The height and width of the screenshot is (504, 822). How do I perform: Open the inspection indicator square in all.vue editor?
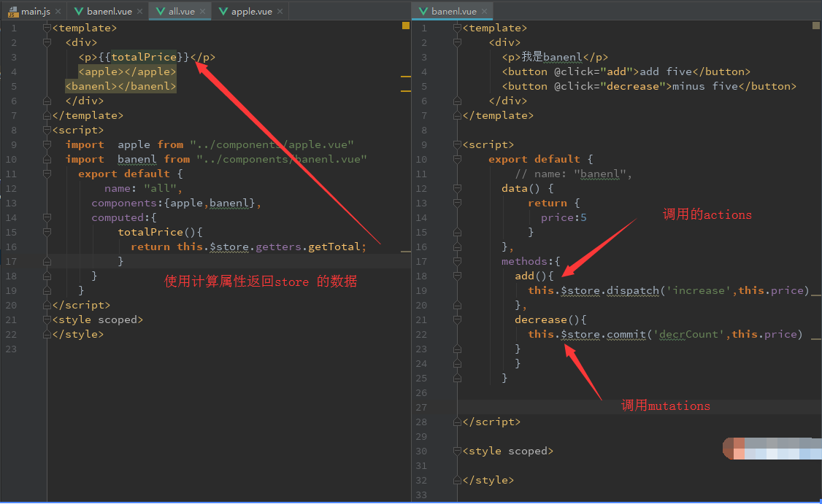[x=405, y=26]
